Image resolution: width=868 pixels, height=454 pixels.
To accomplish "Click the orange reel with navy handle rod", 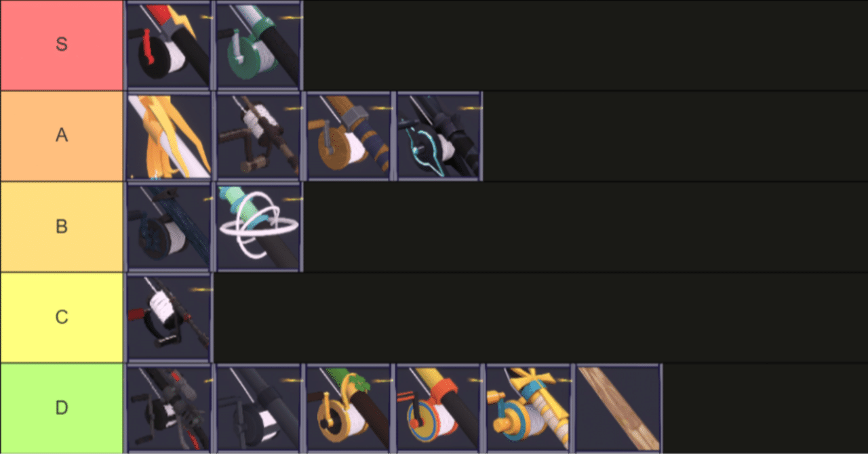I will (x=349, y=136).
